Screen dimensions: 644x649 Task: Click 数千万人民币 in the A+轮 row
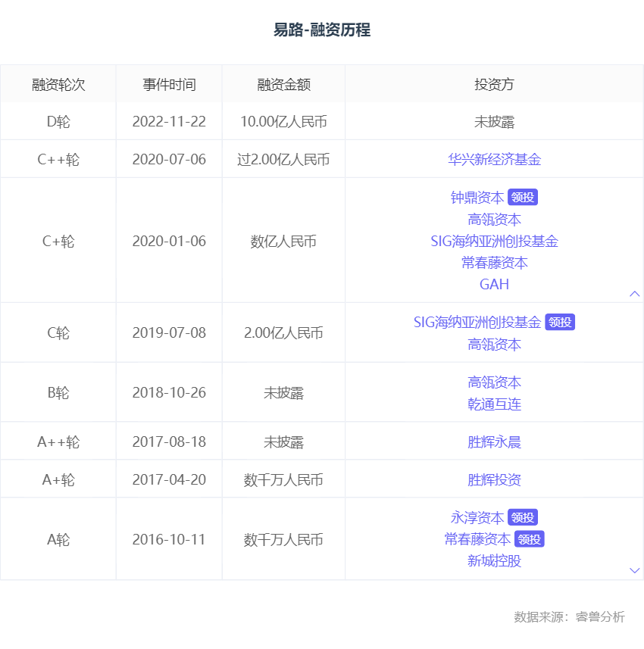[283, 480]
